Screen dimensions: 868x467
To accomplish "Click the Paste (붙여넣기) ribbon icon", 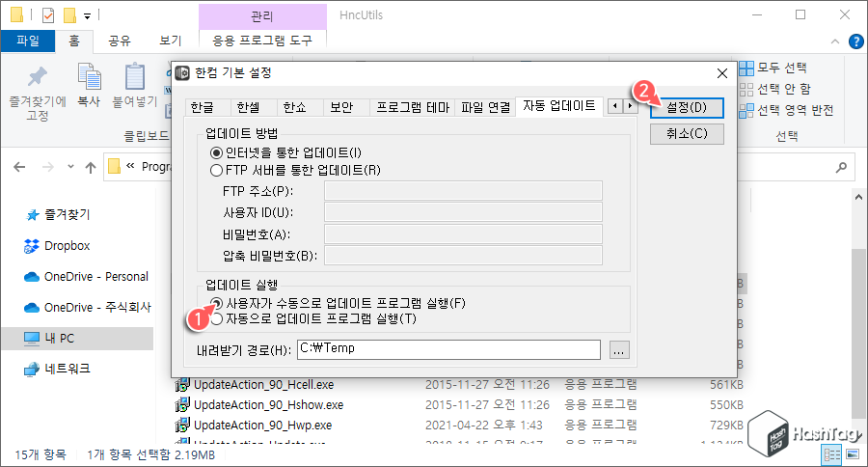I will pos(134,76).
